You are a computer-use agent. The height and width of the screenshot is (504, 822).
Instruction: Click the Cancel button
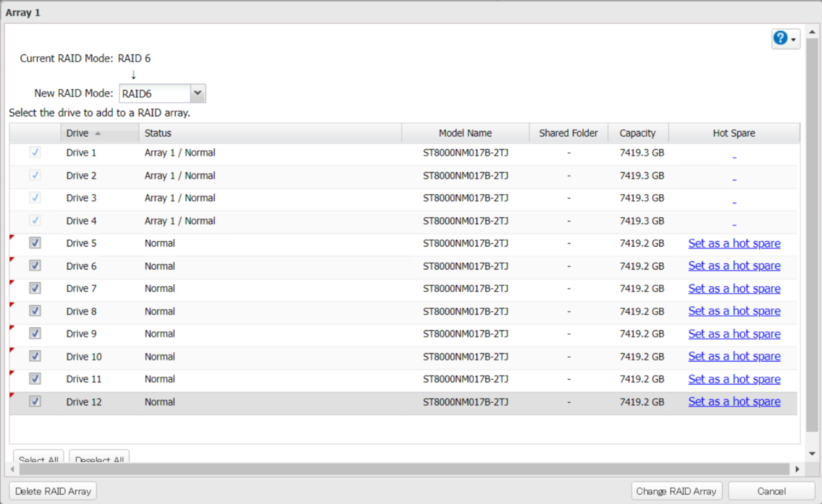pos(771,491)
